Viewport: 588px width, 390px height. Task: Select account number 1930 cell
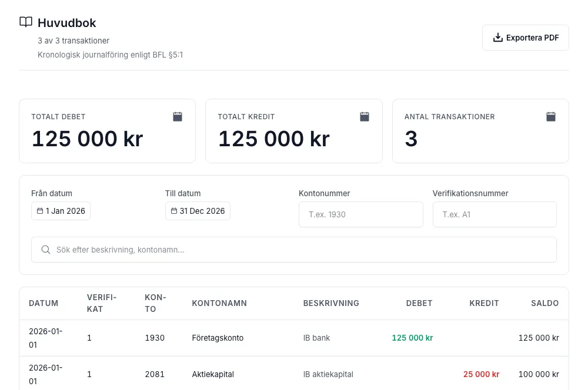[x=155, y=338]
